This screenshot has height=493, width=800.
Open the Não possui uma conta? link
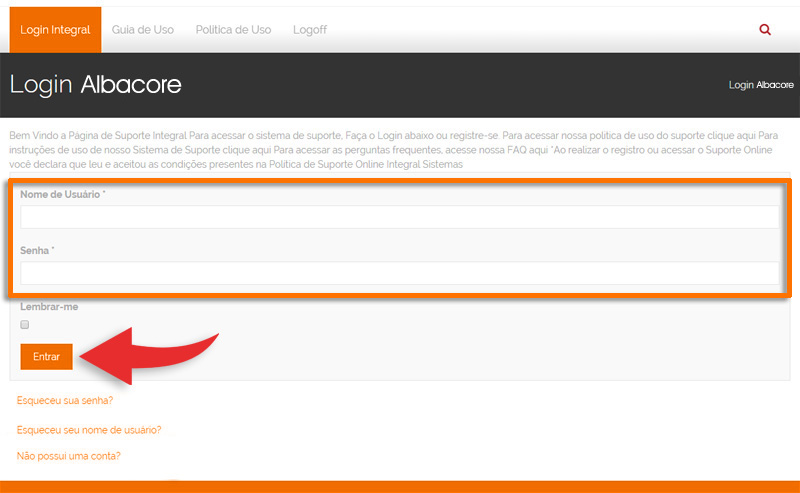coord(68,456)
